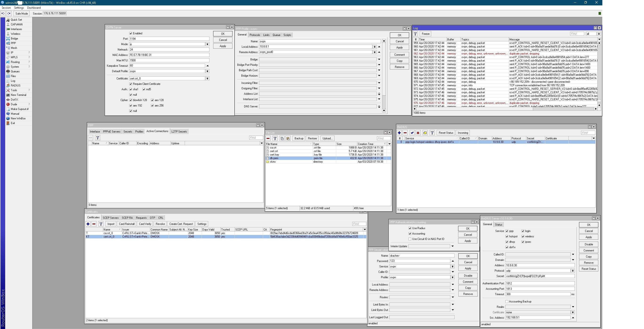
Task: Click the paste icon in File List toolbar
Action: click(288, 139)
